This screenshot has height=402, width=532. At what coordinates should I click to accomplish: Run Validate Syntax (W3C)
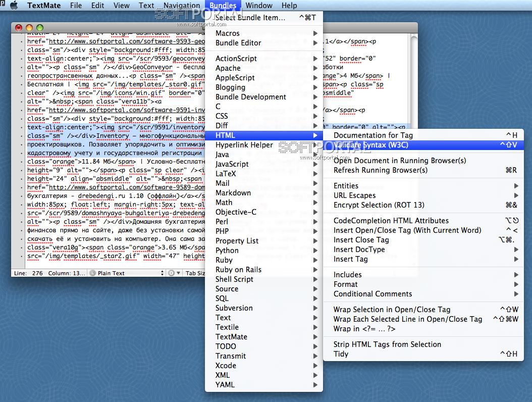tap(423, 145)
